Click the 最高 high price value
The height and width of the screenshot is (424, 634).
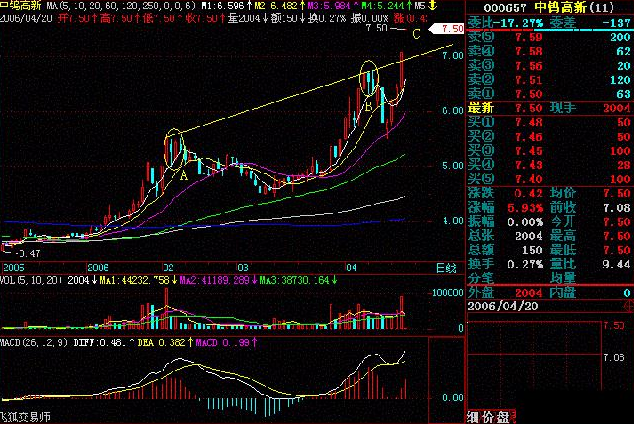coord(617,236)
